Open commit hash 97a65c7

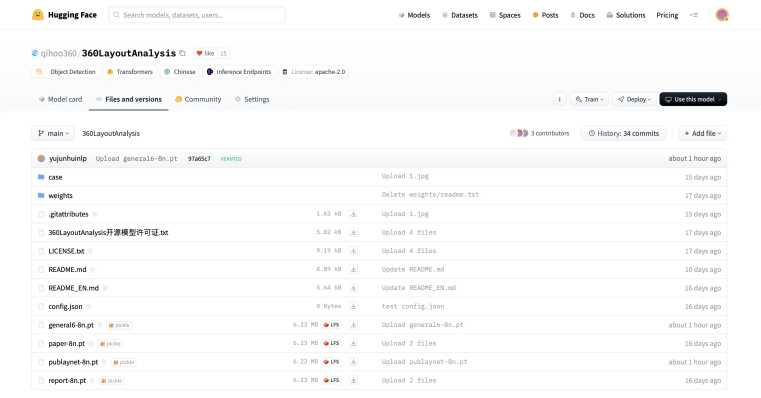199,159
